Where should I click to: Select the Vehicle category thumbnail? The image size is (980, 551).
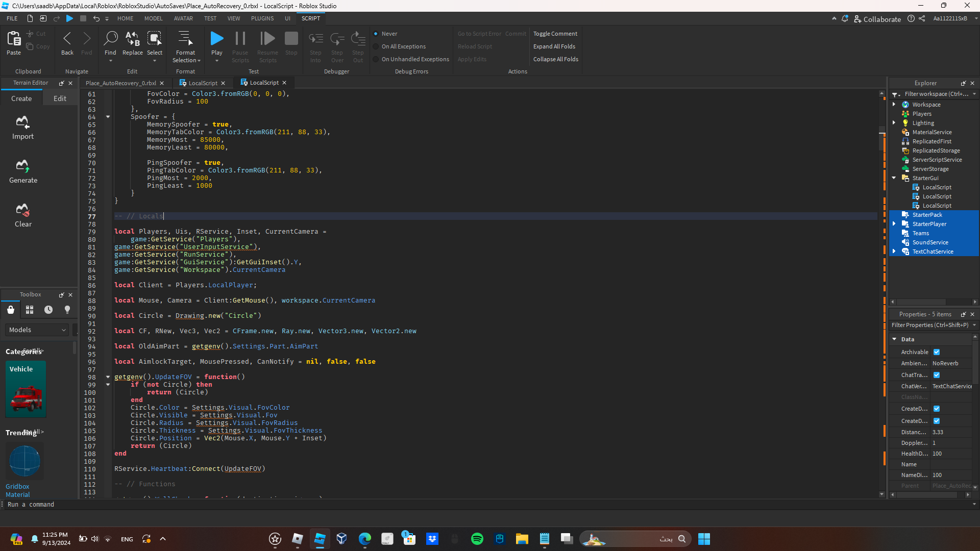[26, 389]
